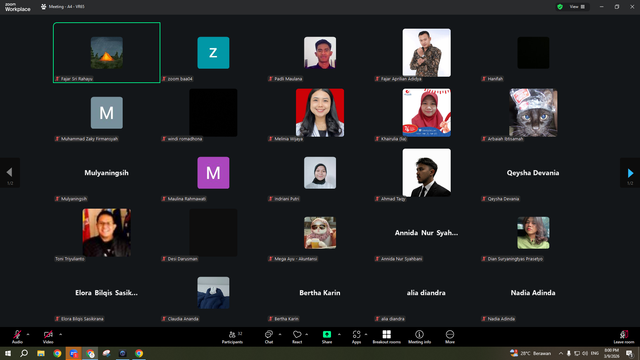The image size is (640, 360).
Task: Select Toni Triyulianto's photo tile
Action: click(x=107, y=233)
